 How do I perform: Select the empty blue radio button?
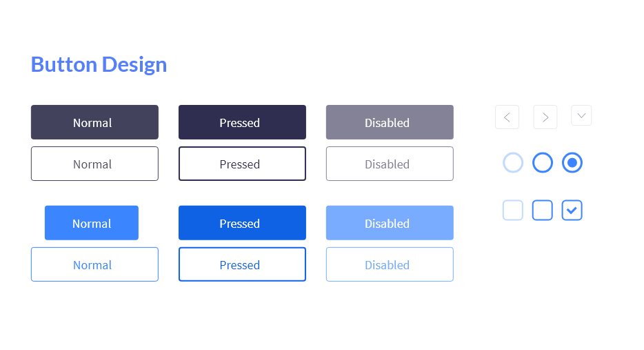[x=543, y=162]
